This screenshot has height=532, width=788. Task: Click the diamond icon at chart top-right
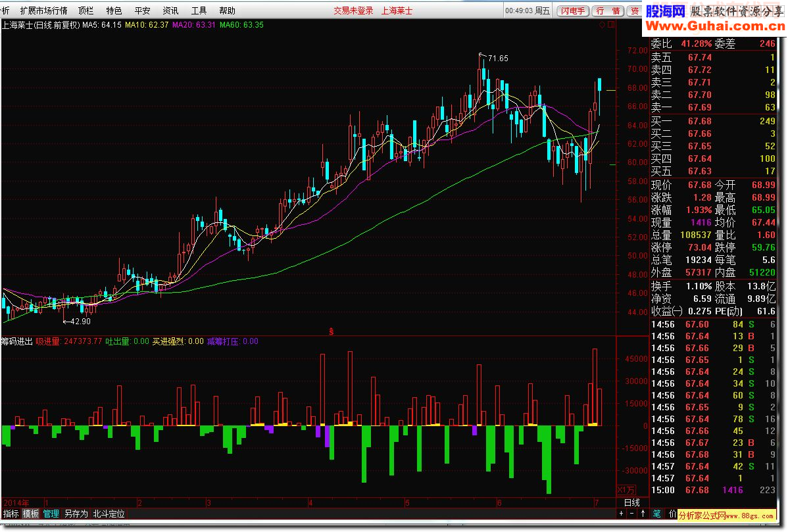tap(602, 25)
